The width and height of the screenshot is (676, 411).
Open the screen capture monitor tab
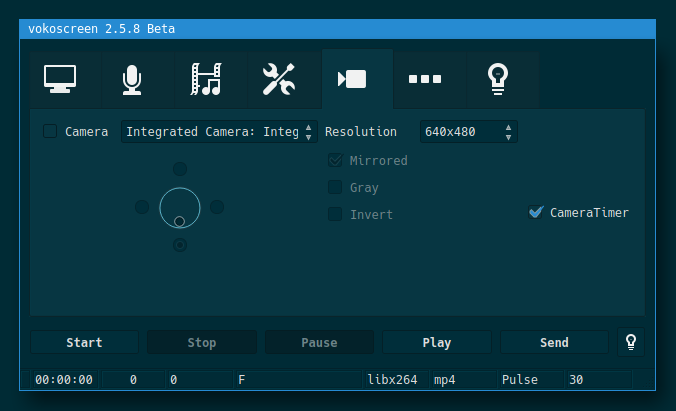coord(58,79)
